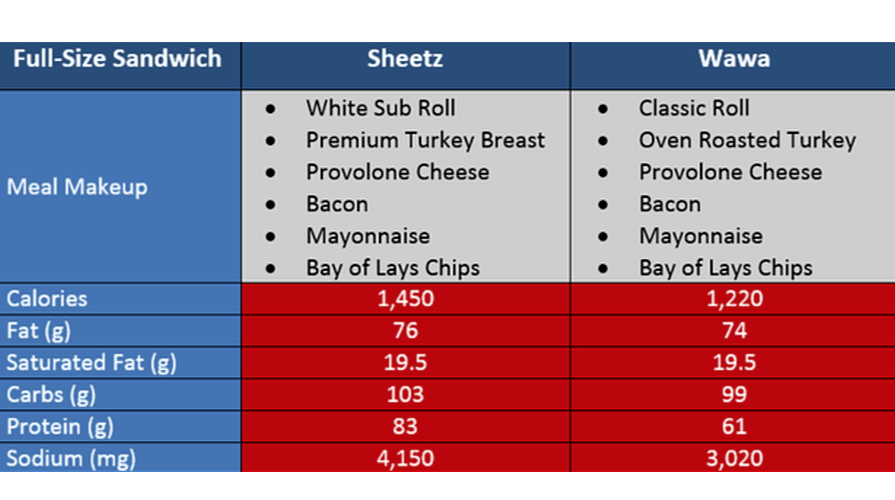Image resolution: width=895 pixels, height=500 pixels.
Task: Select the Wawa column header
Action: pyautogui.click(x=733, y=58)
